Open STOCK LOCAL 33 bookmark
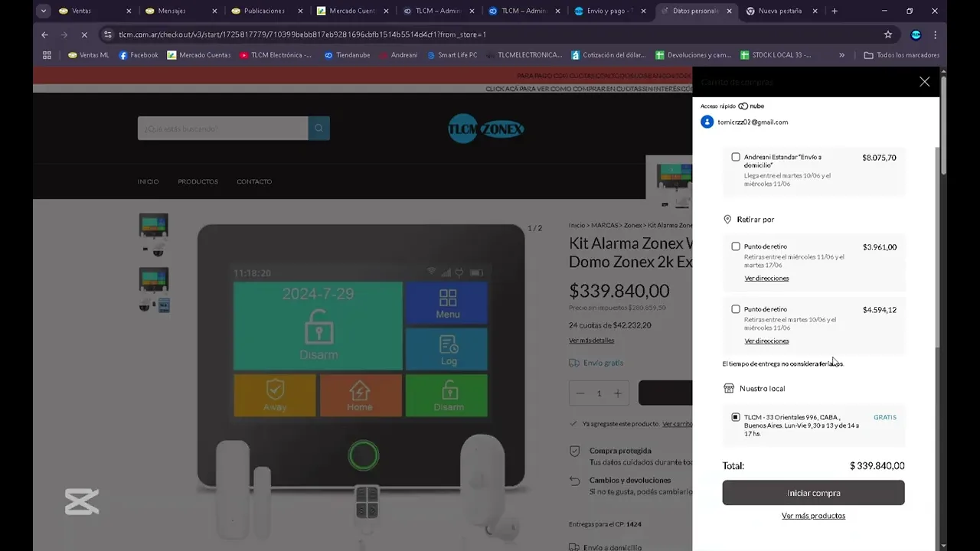Viewport: 980px width, 551px height. click(x=776, y=55)
